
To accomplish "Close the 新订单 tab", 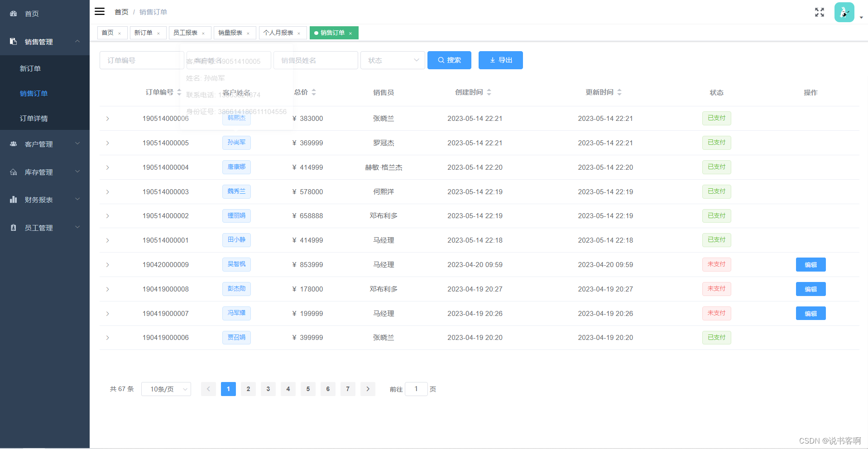I will [158, 33].
